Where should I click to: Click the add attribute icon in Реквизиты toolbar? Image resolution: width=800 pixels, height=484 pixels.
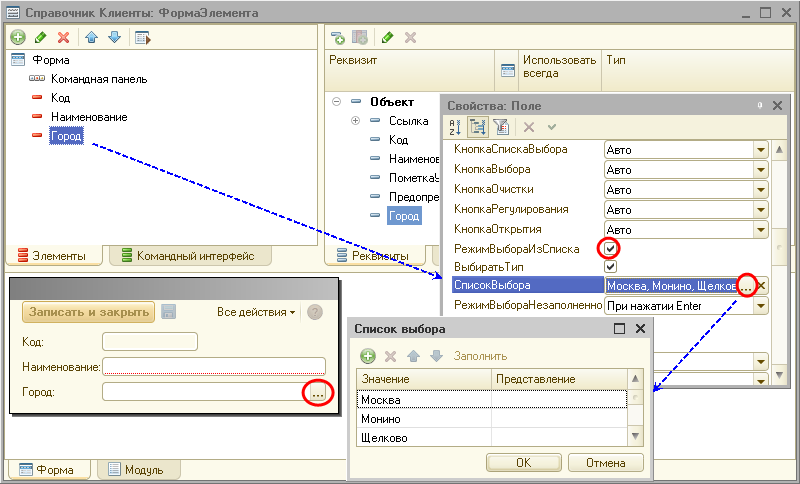pyautogui.click(x=338, y=37)
